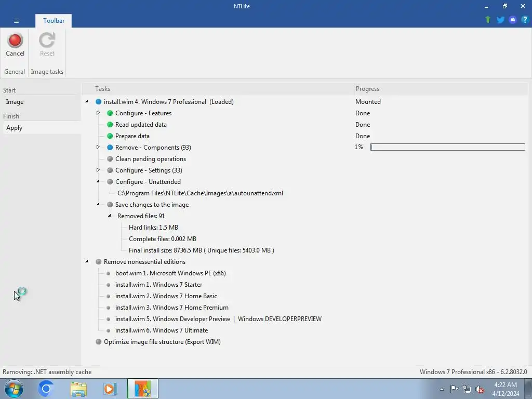Collapse the Removed files: 91 node
Screen dimensions: 532x399
110,216
